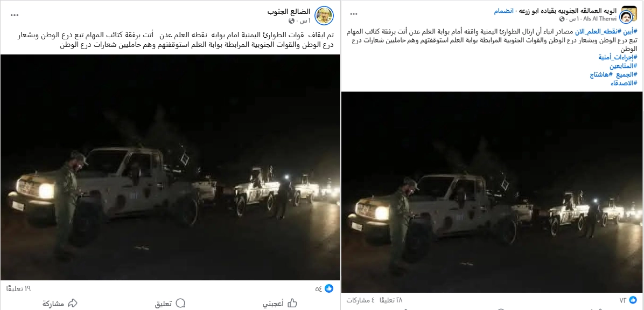Open the left post's night convoy photo
Screen dimensions: 644x310
170,167
